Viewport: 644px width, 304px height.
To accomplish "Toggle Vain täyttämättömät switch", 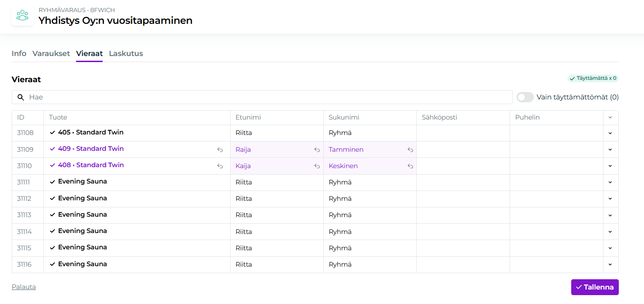I will pos(525,97).
